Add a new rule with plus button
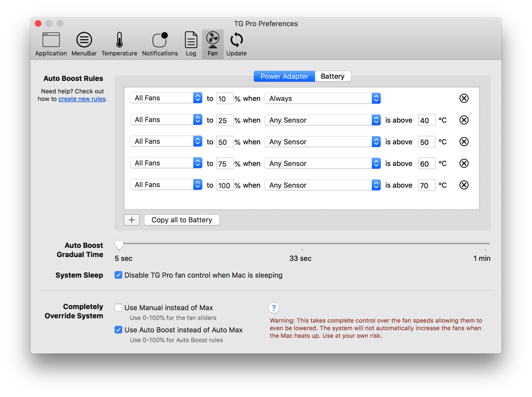 pyautogui.click(x=131, y=220)
